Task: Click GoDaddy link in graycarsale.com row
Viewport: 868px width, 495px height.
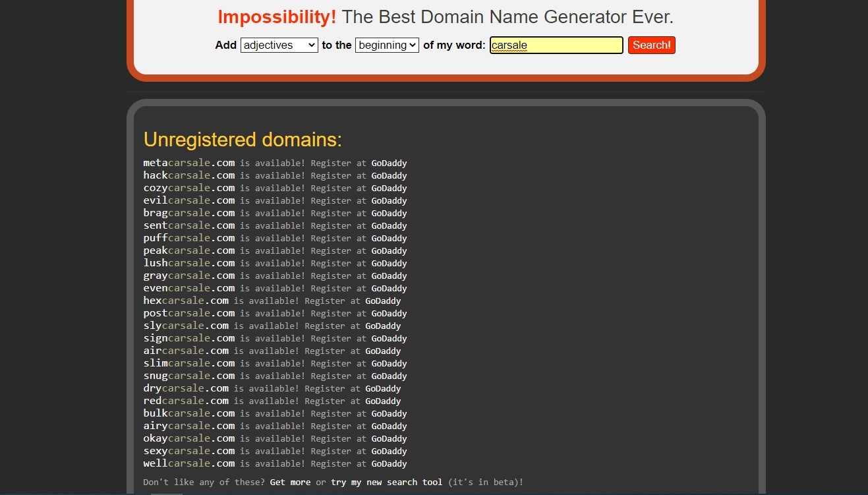Action: tap(389, 276)
